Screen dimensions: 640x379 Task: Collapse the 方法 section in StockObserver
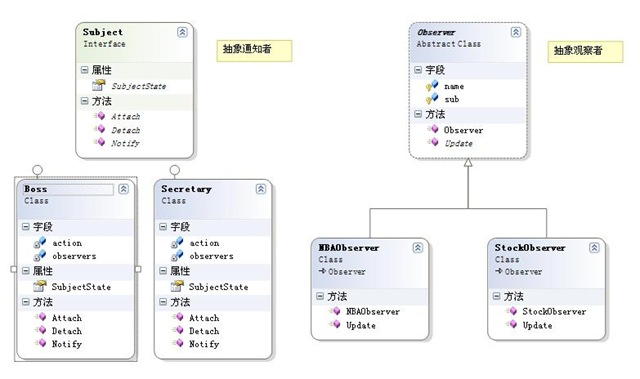[x=496, y=296]
